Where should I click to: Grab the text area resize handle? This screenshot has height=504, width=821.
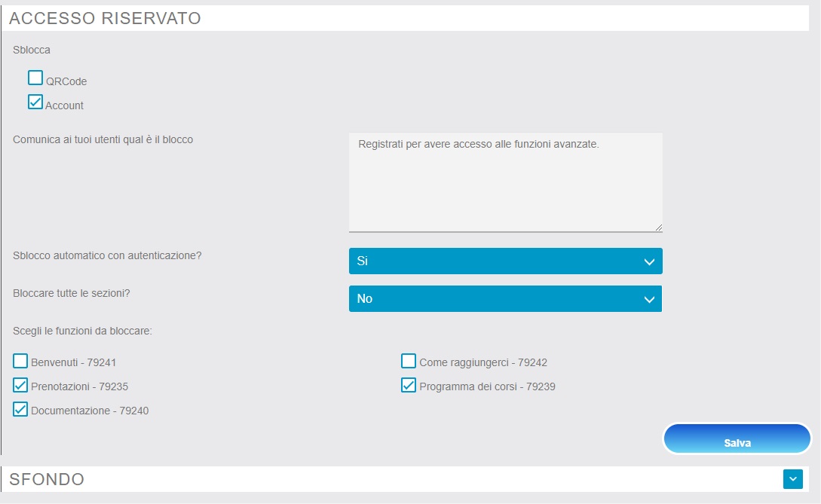(x=658, y=227)
